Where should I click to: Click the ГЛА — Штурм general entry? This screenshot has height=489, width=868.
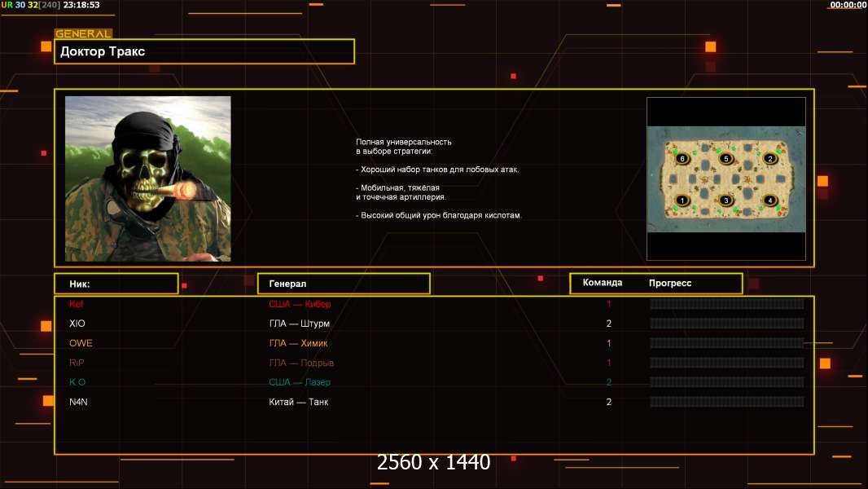click(299, 324)
